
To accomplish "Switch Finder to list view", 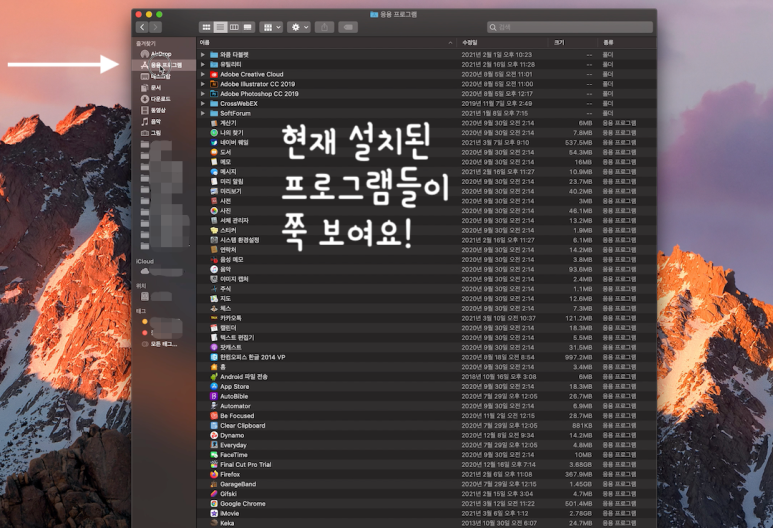I will (x=220, y=27).
